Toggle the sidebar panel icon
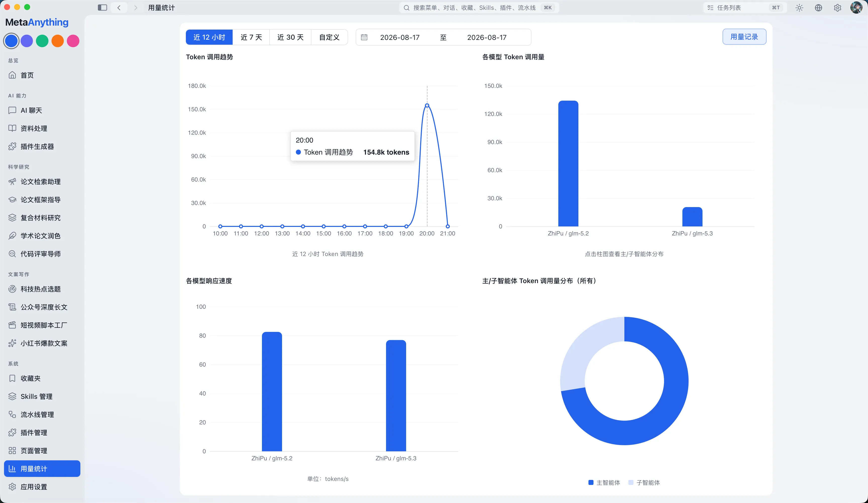The width and height of the screenshot is (868, 503). pyautogui.click(x=102, y=8)
